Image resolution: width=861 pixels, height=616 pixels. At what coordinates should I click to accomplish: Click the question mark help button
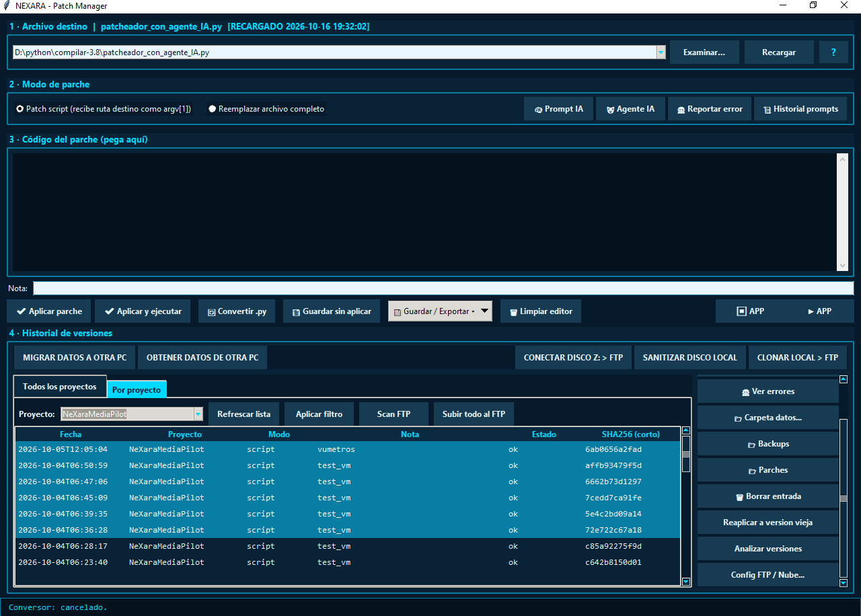(834, 52)
